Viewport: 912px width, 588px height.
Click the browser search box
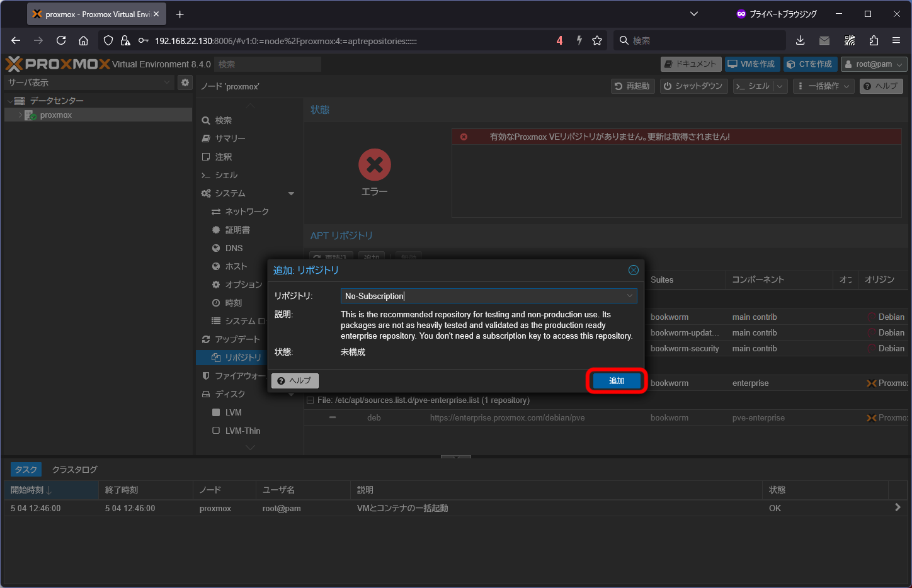click(x=699, y=40)
